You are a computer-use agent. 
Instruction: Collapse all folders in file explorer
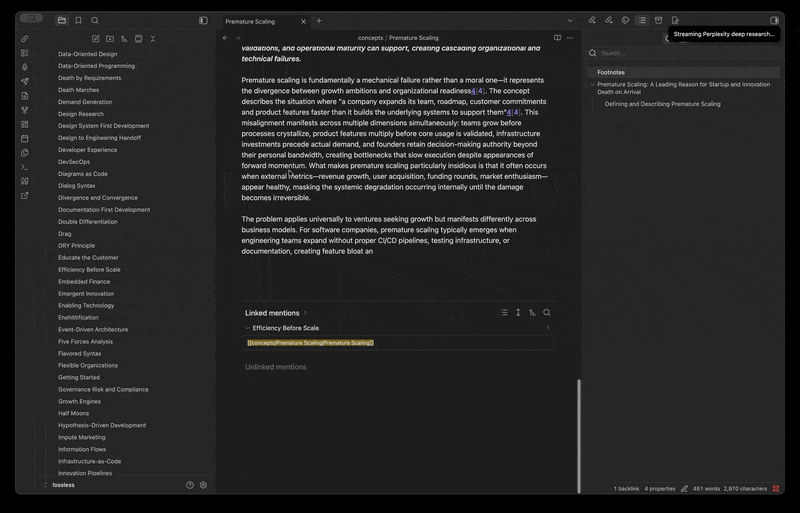click(153, 39)
